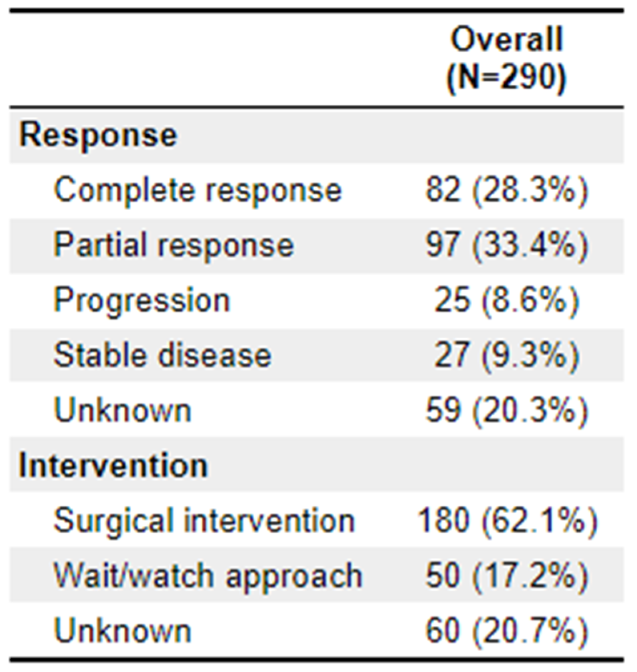637x672 pixels.
Task: Click the "50 (17.2%)" value cell
Action: click(507, 576)
